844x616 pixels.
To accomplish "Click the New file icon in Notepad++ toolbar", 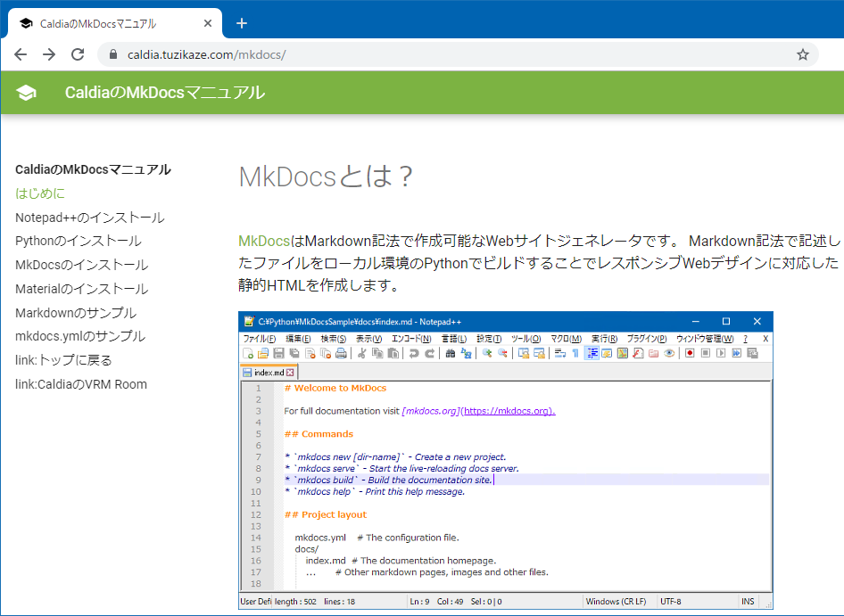I will pos(248,353).
